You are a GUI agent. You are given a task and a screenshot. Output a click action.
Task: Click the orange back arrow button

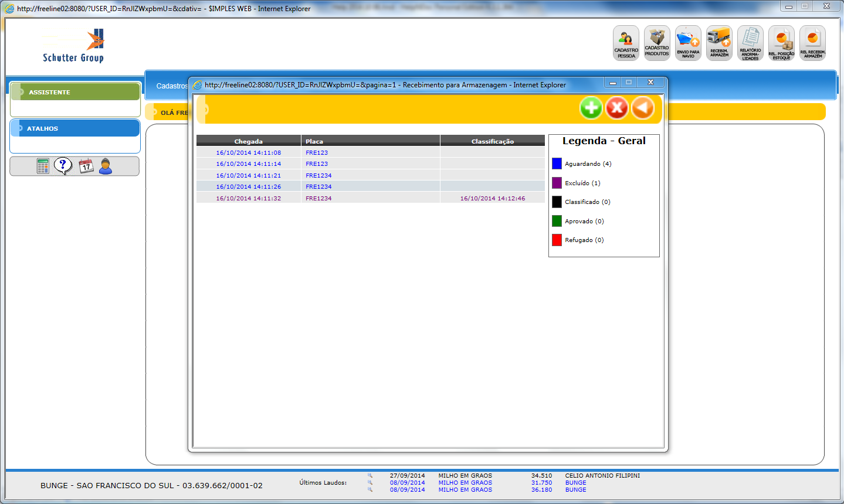(x=642, y=108)
